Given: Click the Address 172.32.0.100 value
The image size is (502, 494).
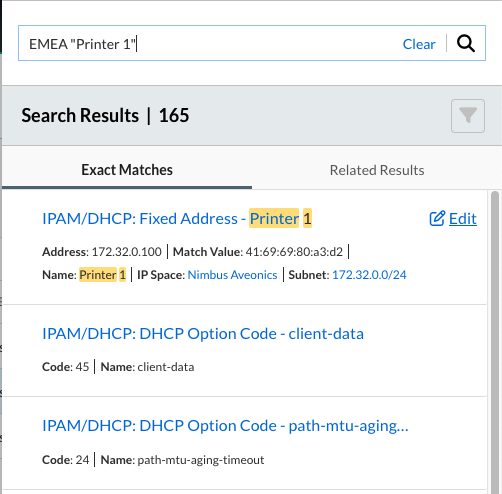Looking at the screenshot, I should click(126, 252).
